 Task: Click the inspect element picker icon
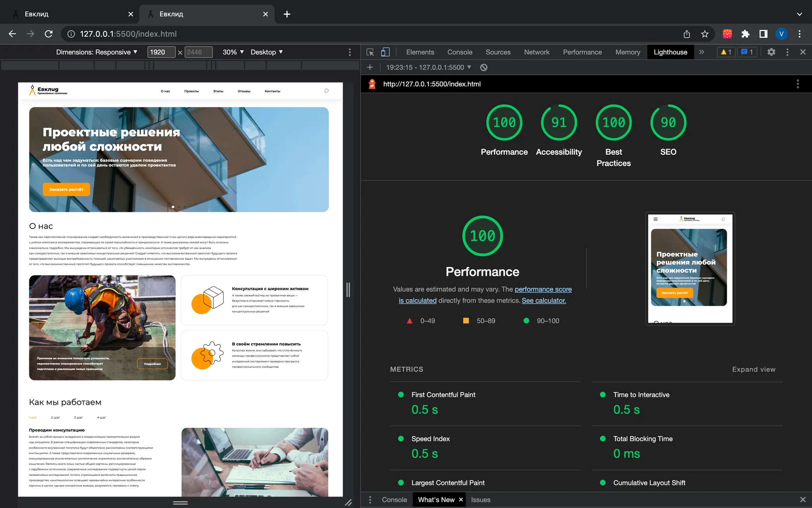tap(370, 52)
